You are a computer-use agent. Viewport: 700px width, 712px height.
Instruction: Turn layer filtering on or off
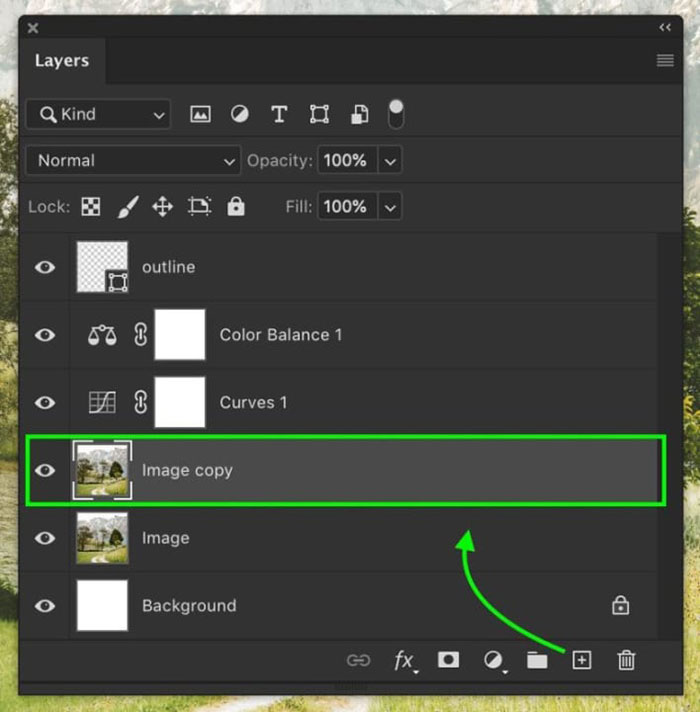click(396, 113)
